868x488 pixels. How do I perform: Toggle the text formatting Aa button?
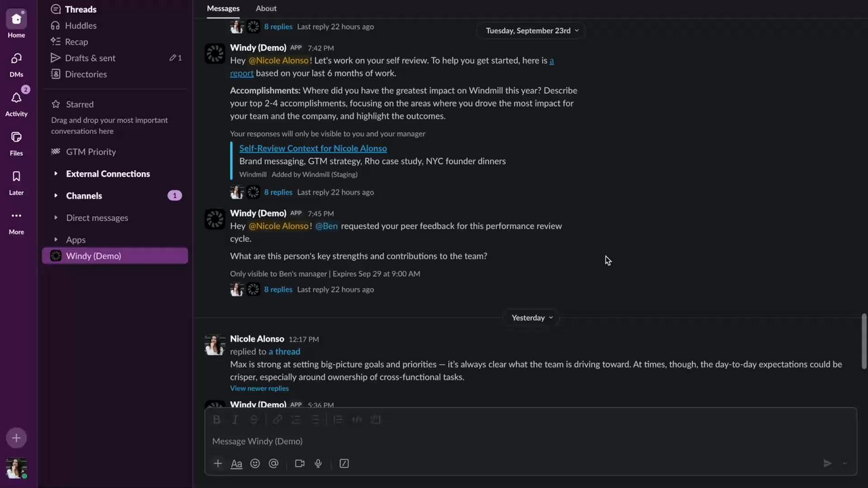pyautogui.click(x=237, y=464)
